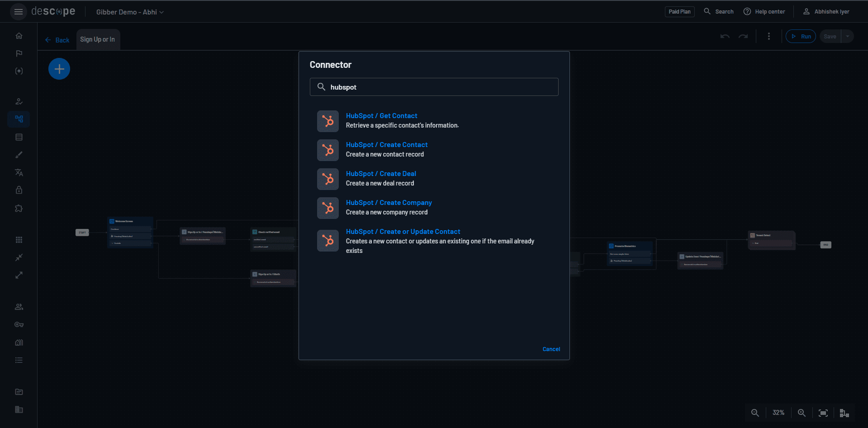Open the flag icon in the sidebar

[19, 53]
